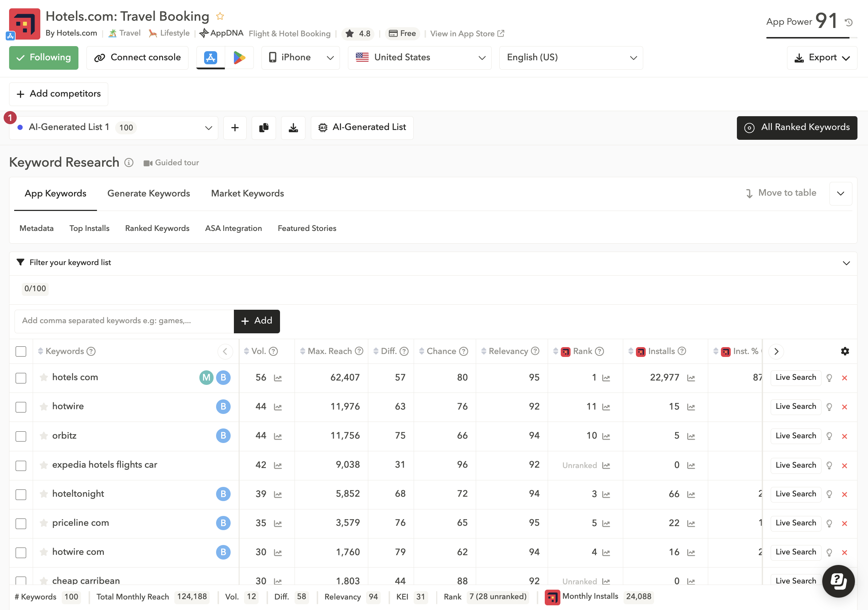
Task: Duplicate the keyword list with copy icon
Action: 264,128
